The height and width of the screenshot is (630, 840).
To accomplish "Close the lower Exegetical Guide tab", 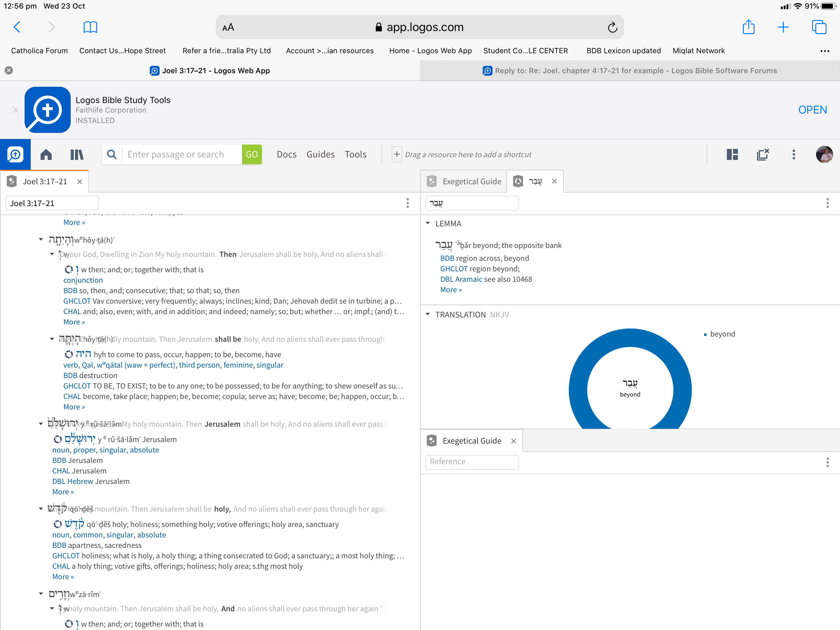I will click(513, 441).
